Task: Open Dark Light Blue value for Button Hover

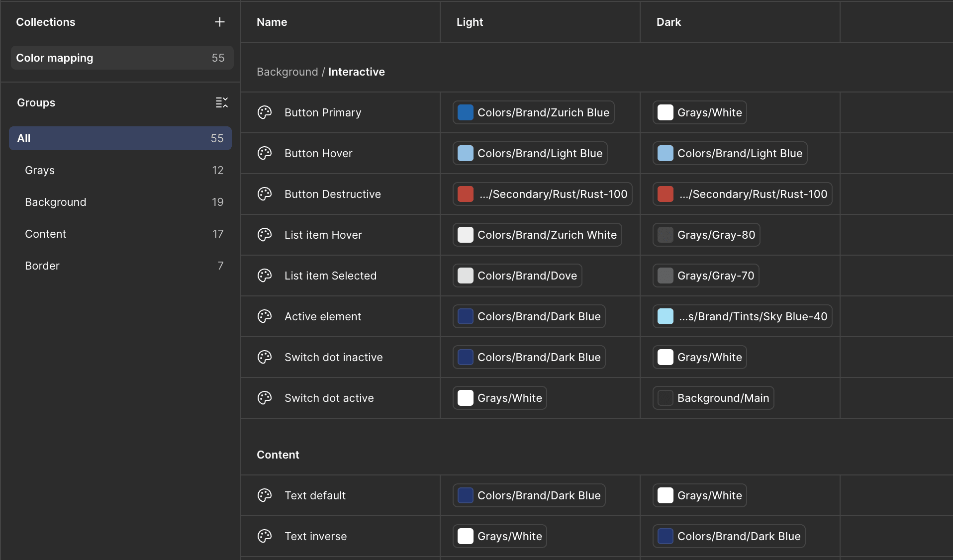Action: click(x=730, y=153)
